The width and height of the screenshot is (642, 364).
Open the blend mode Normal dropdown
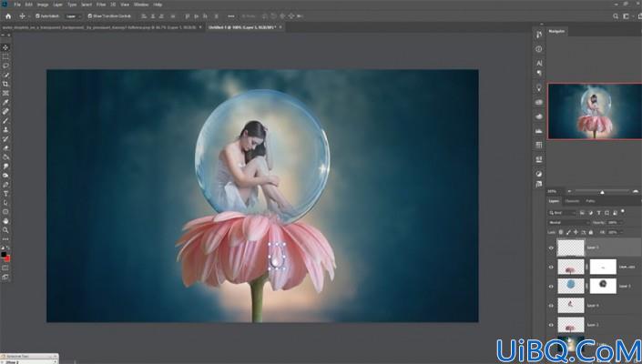(568, 222)
